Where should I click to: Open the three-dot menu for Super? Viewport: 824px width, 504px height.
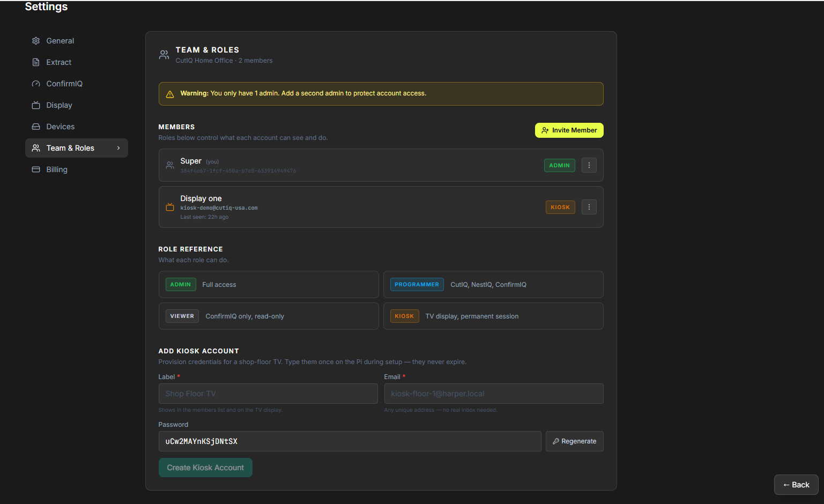coord(589,165)
